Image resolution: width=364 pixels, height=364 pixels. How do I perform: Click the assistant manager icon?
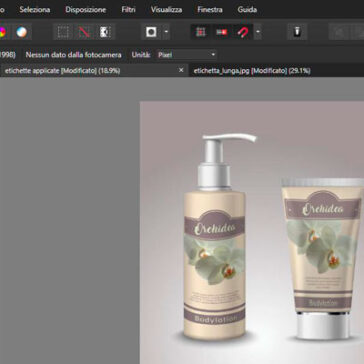(297, 32)
